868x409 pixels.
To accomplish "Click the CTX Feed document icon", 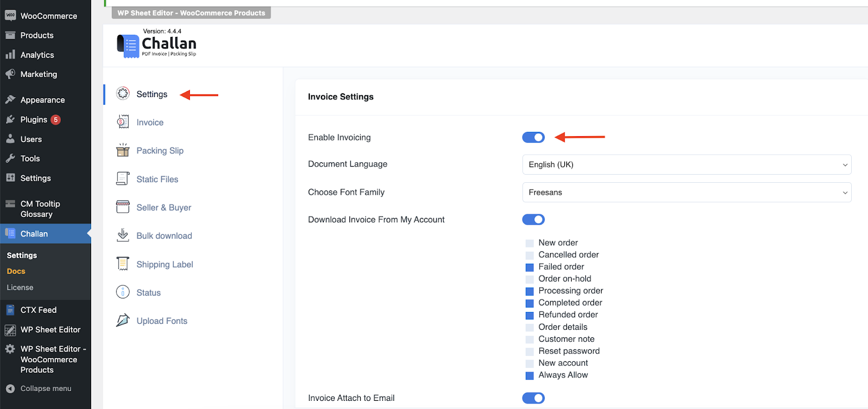I will tap(10, 310).
